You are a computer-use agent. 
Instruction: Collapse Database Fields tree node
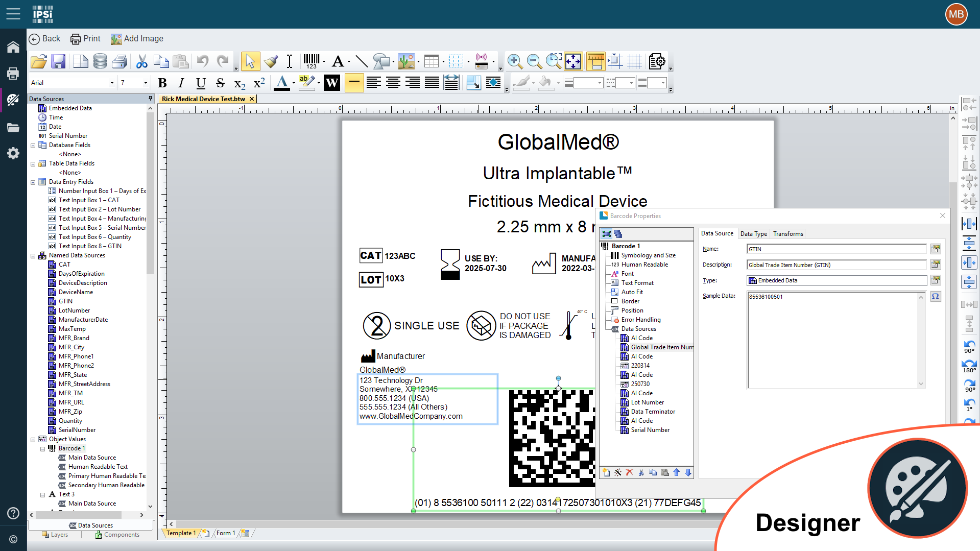point(33,146)
